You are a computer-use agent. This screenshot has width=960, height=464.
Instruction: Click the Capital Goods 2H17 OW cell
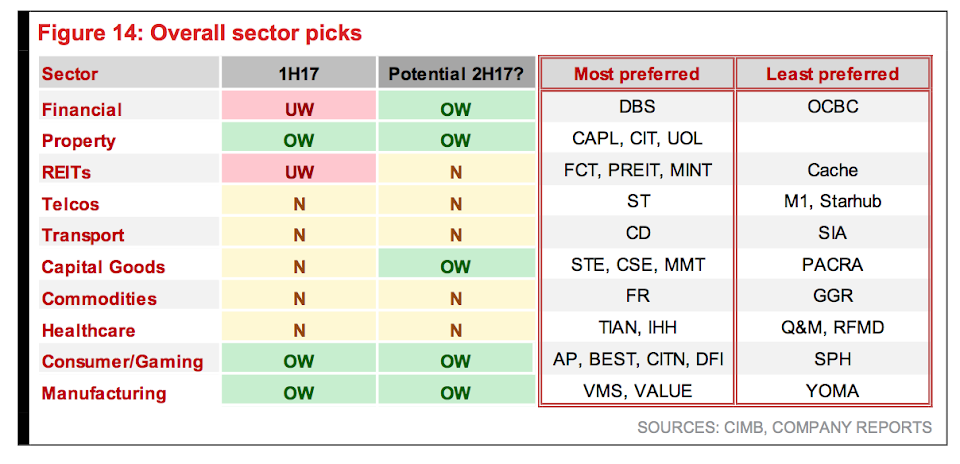(456, 267)
